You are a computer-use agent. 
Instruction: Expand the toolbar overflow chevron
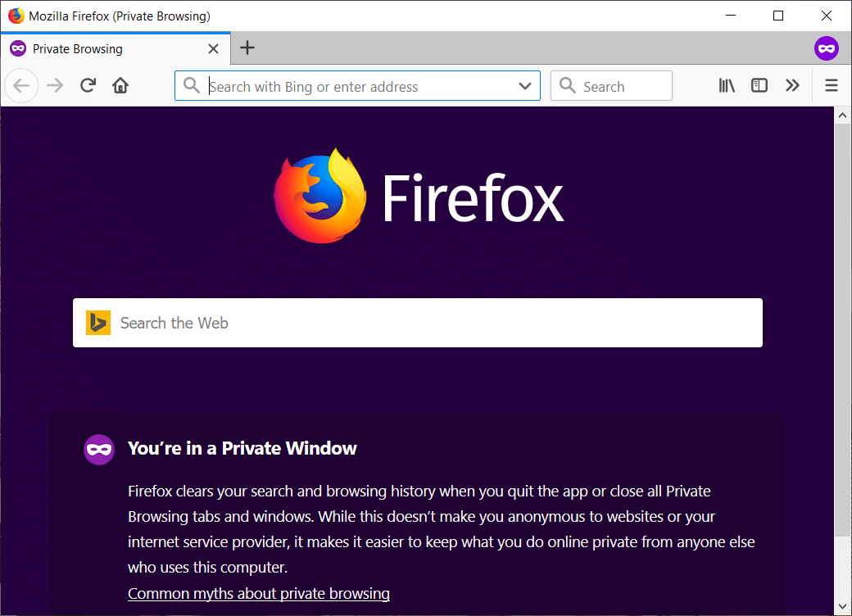(x=792, y=86)
